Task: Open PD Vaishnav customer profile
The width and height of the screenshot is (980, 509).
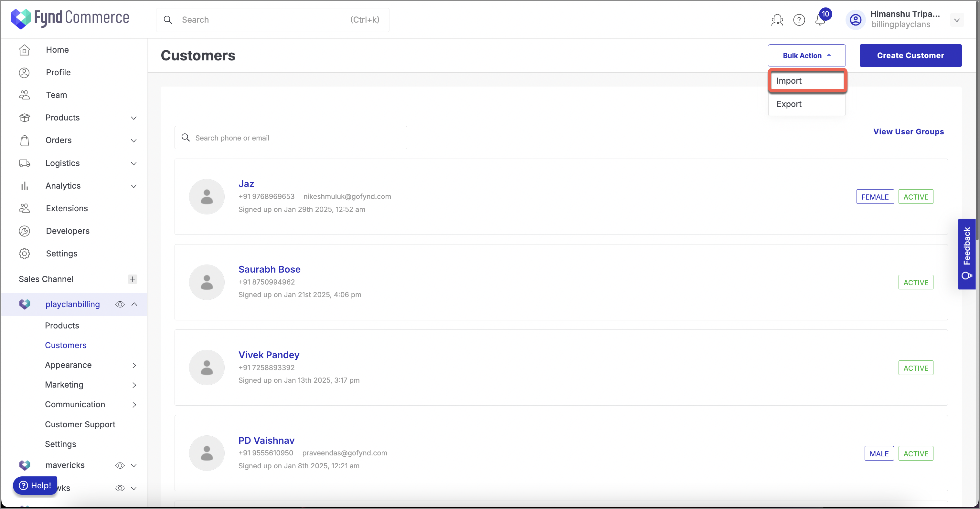Action: point(266,440)
